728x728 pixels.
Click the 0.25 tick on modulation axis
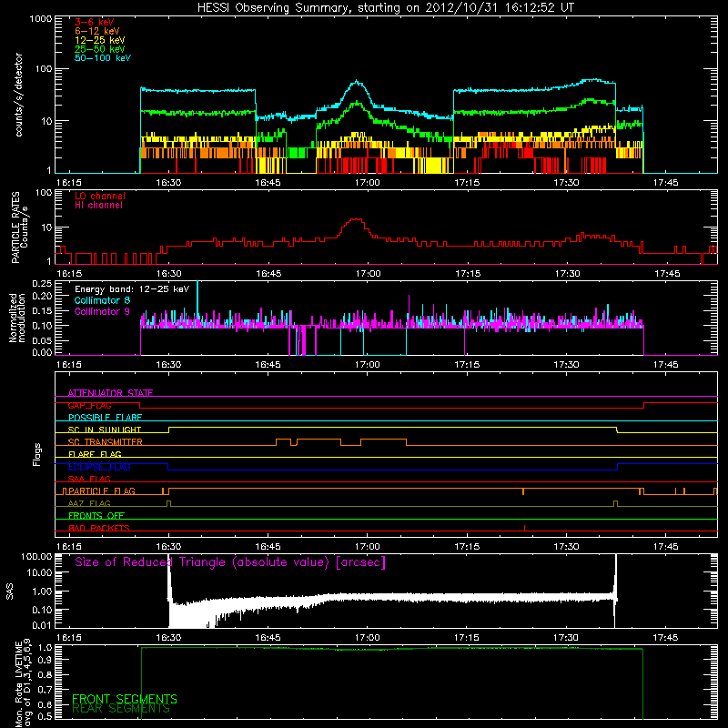(42, 284)
